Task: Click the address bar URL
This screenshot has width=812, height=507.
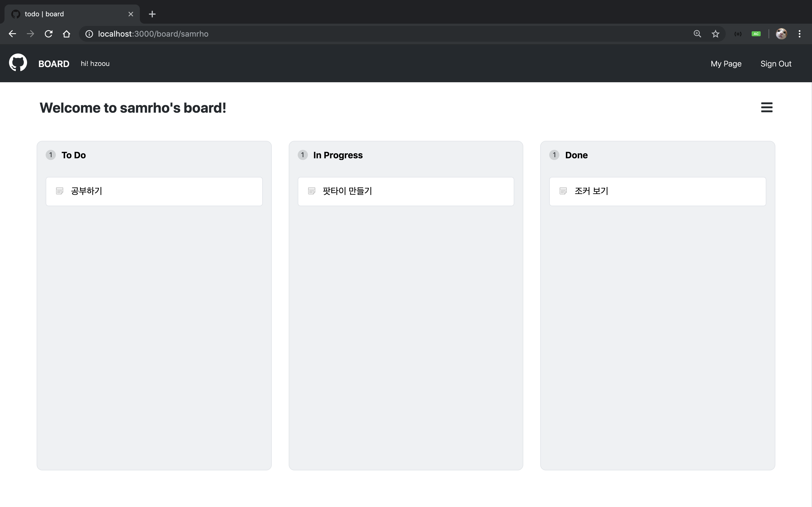Action: point(153,34)
